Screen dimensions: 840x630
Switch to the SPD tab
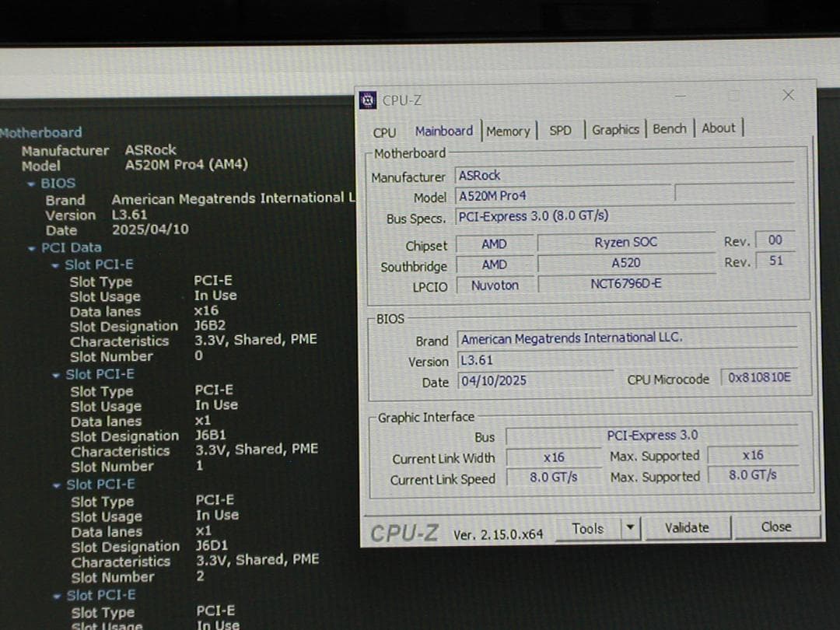click(x=561, y=131)
